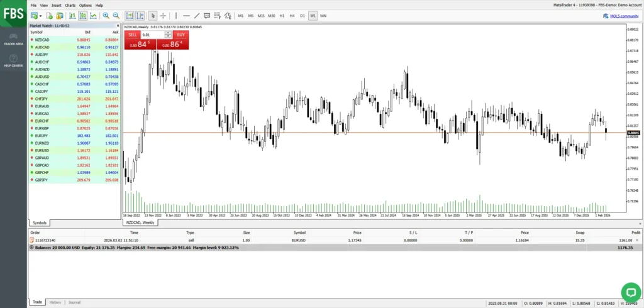
Task: Open the Charts menu
Action: point(70,5)
